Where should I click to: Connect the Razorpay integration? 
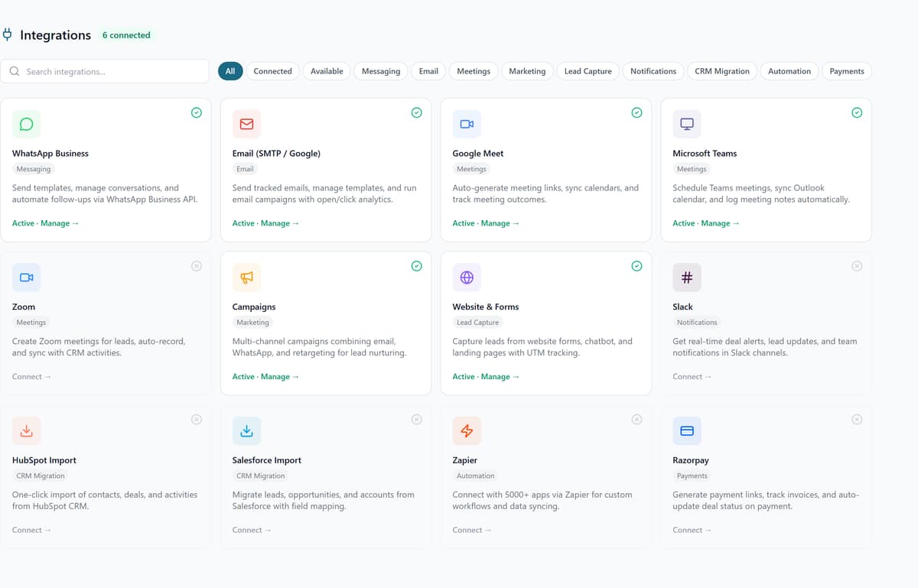click(x=692, y=530)
